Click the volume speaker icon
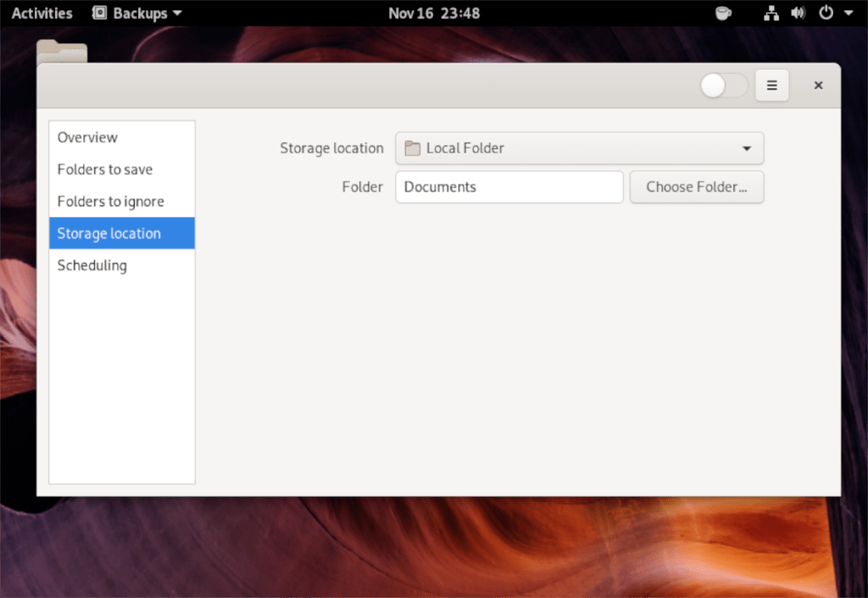The width and height of the screenshot is (868, 598). click(x=798, y=13)
